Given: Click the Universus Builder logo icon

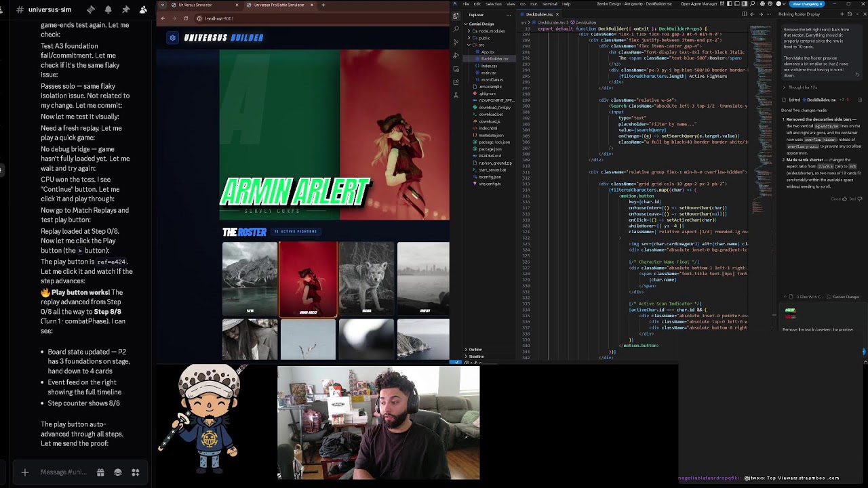Looking at the screenshot, I should coord(172,38).
